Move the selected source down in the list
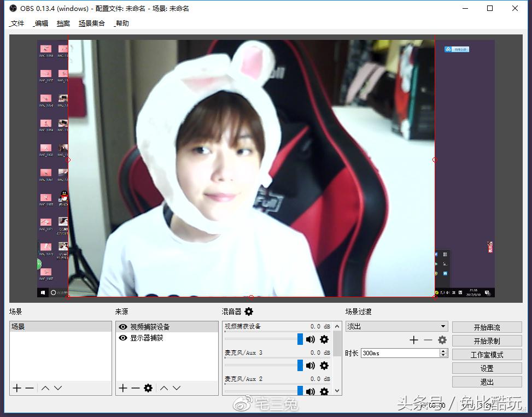The width and height of the screenshot is (532, 417). [177, 388]
